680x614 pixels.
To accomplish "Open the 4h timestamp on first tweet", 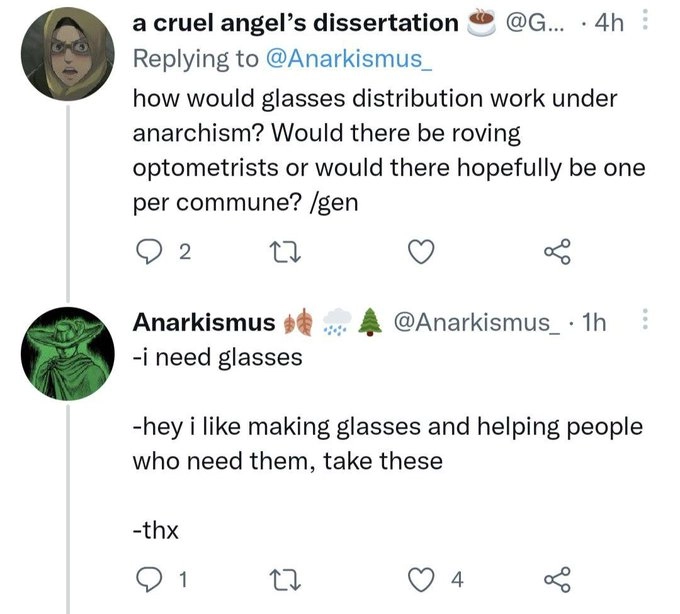I will pos(607,23).
